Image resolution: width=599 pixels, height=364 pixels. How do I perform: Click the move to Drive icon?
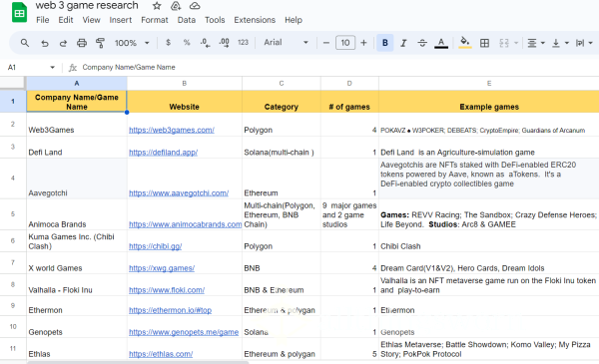pyautogui.click(x=176, y=6)
